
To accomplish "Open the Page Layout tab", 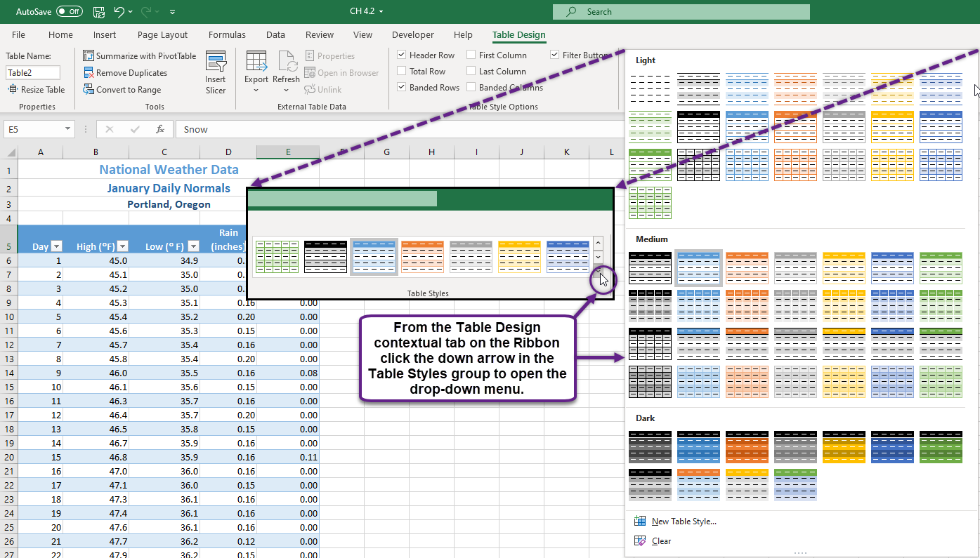I will [162, 35].
